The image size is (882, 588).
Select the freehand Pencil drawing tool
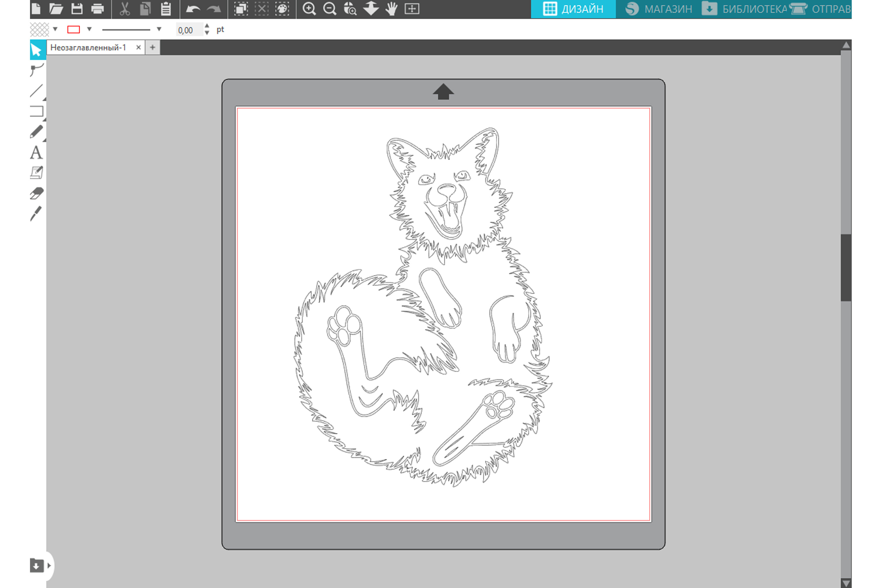(36, 132)
